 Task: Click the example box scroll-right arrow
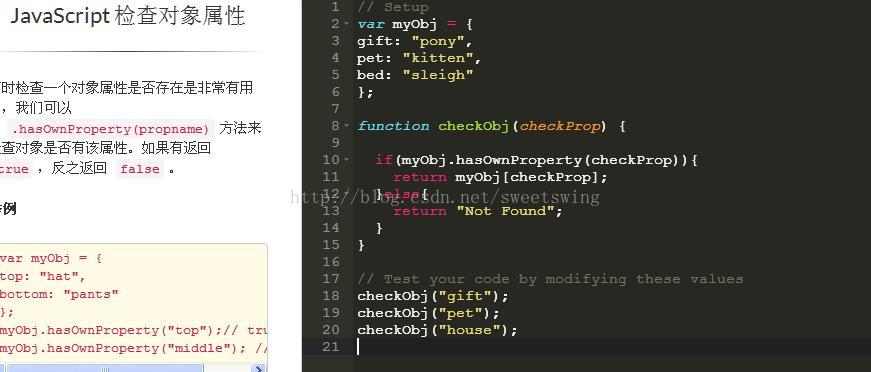click(x=259, y=368)
